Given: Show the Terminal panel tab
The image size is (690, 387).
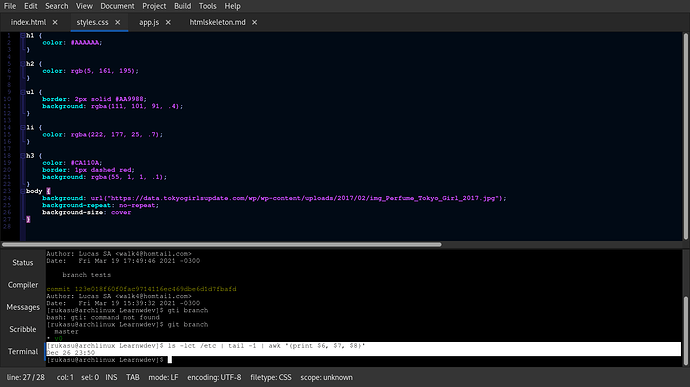Looking at the screenshot, I should pos(22,351).
